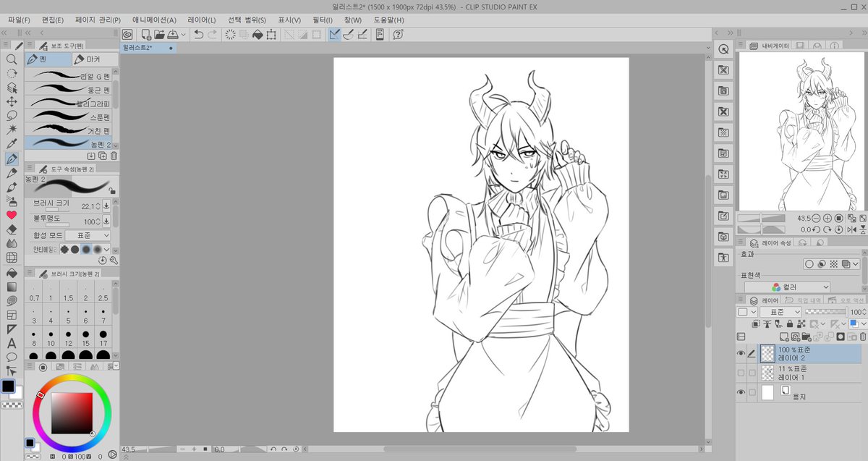This screenshot has height=461, width=868.
Task: Toggle the lock on 농펜 2 tool property
Action: pyautogui.click(x=111, y=190)
